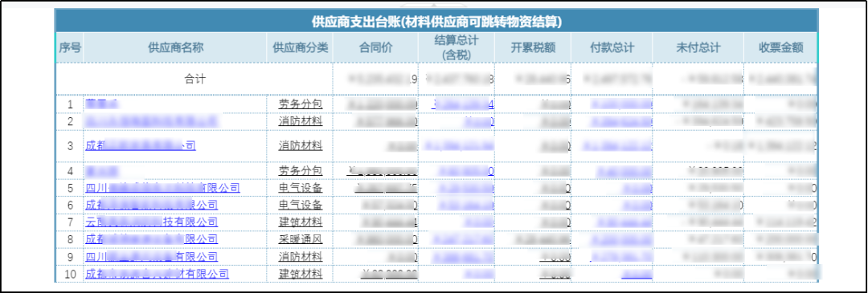868x293 pixels.
Task: Open the settlement total link in row 8
Action: click(x=463, y=239)
